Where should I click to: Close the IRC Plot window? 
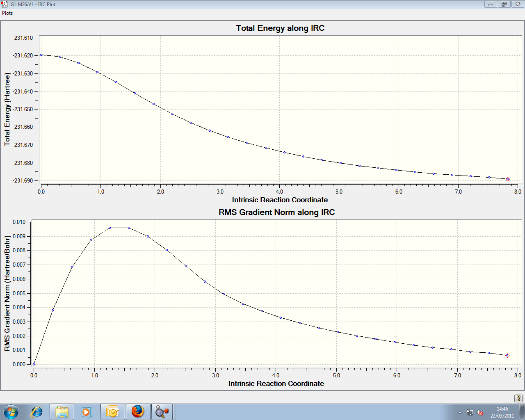pyautogui.click(x=517, y=5)
